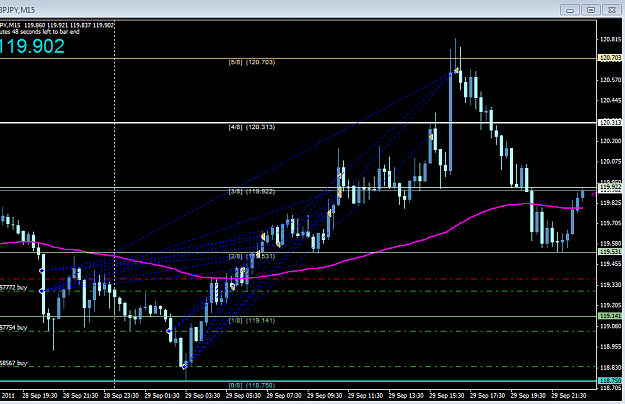
Task: Click the 29 Sep 05:30 time axis label
Action: (x=243, y=396)
